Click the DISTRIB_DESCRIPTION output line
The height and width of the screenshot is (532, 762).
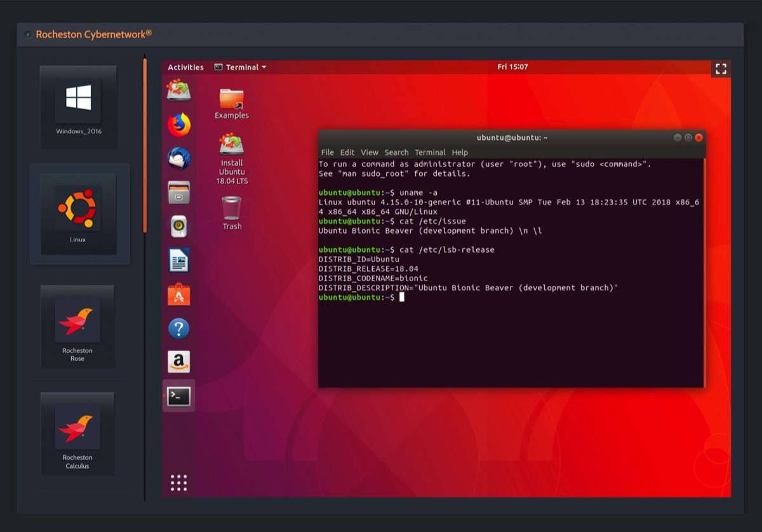(x=469, y=288)
